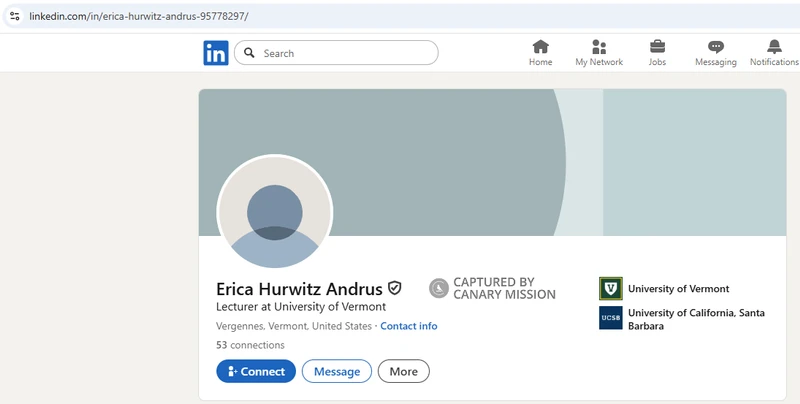Image resolution: width=800 pixels, height=404 pixels.
Task: Open the Notifications tab
Action: pyautogui.click(x=774, y=53)
